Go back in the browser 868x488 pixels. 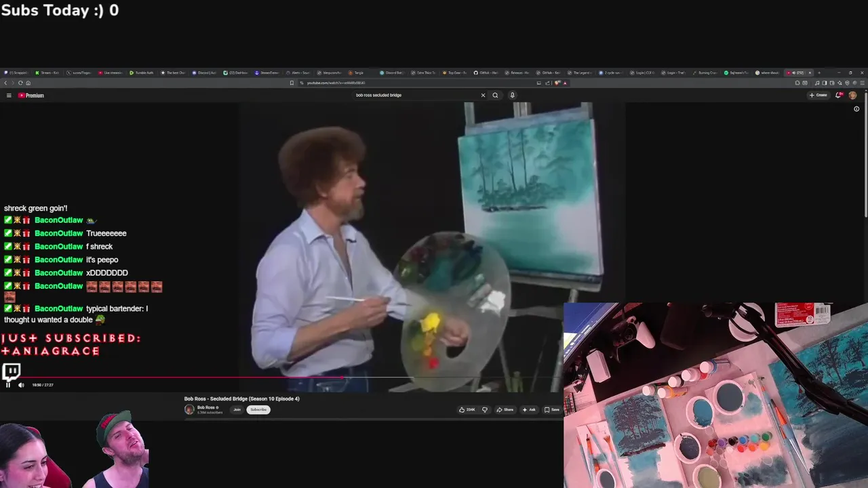5,83
